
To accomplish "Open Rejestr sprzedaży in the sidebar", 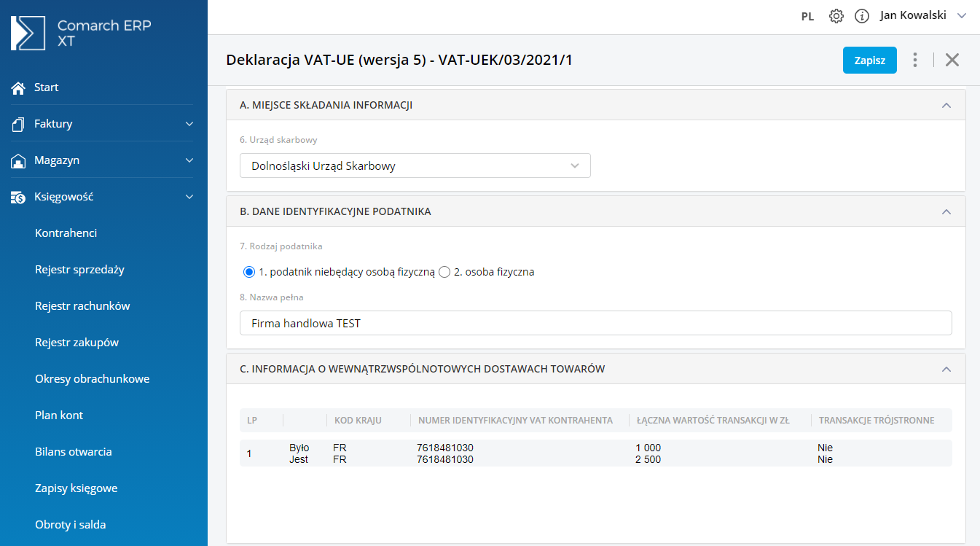I will 79,270.
